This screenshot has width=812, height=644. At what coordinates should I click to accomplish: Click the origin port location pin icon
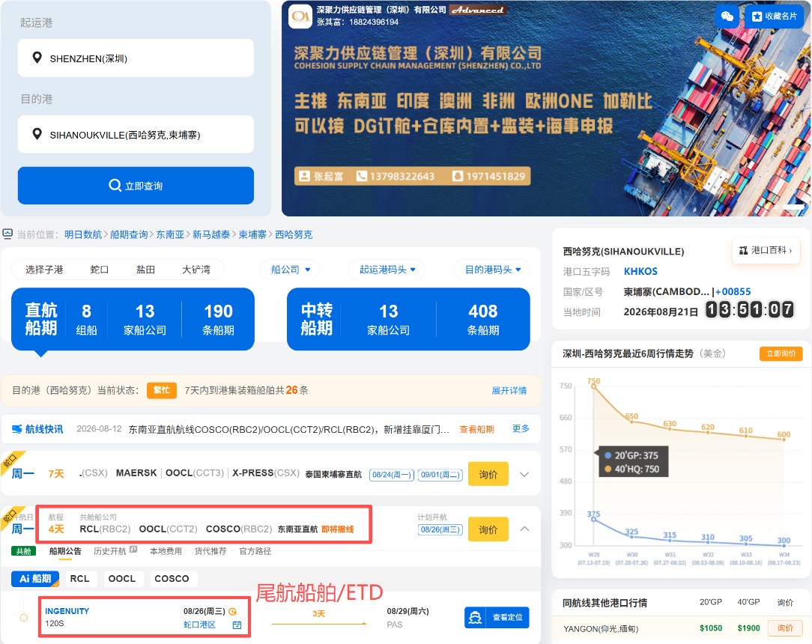coord(37,58)
